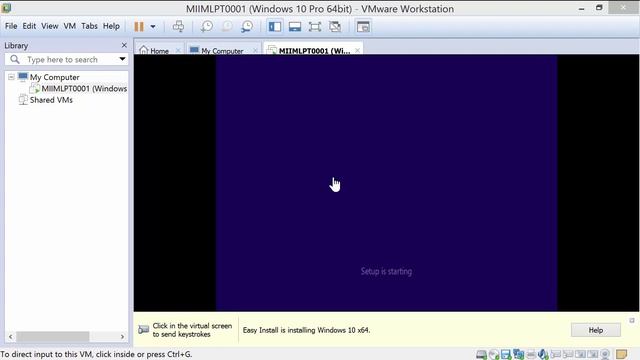This screenshot has width=640, height=360.
Task: Click the 'Easy Install is installing Windows 10 x64.' text
Action: pyautogui.click(x=307, y=330)
